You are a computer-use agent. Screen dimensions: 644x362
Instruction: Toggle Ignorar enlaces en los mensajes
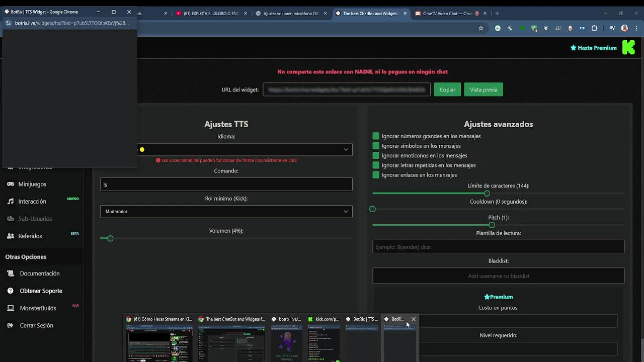376,175
